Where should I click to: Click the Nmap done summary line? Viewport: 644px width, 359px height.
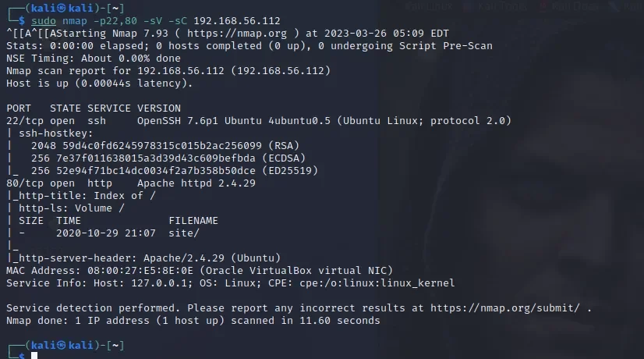pyautogui.click(x=193, y=320)
